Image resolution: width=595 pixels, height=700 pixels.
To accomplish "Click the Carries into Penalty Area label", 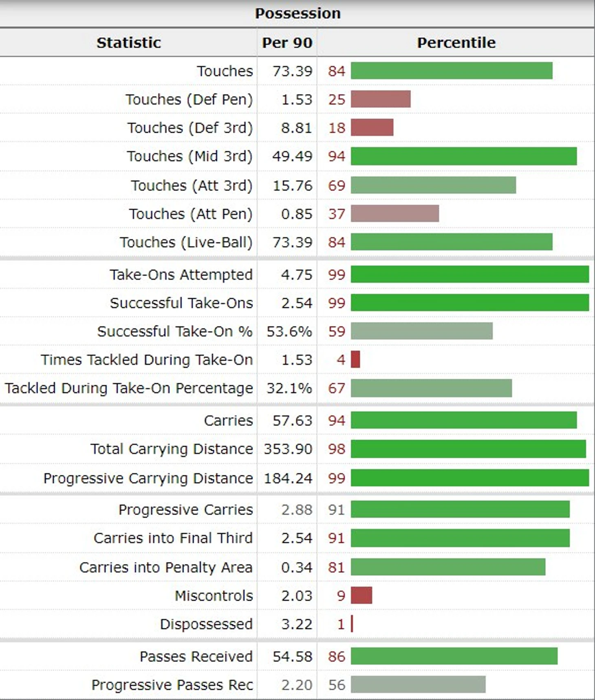I will coord(166,567).
